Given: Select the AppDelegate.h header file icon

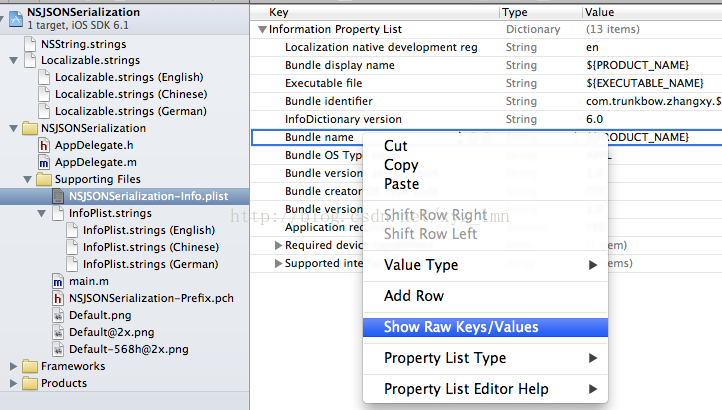Looking at the screenshot, I should click(x=44, y=145).
